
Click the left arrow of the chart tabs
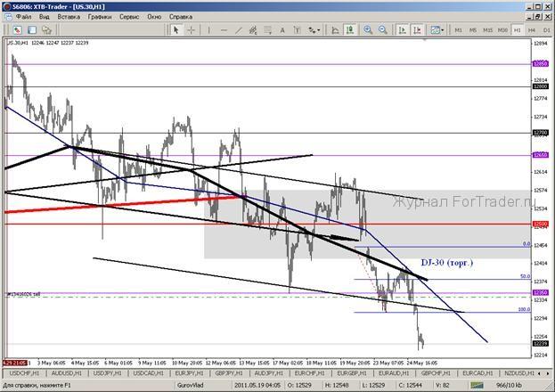[x=539, y=373]
